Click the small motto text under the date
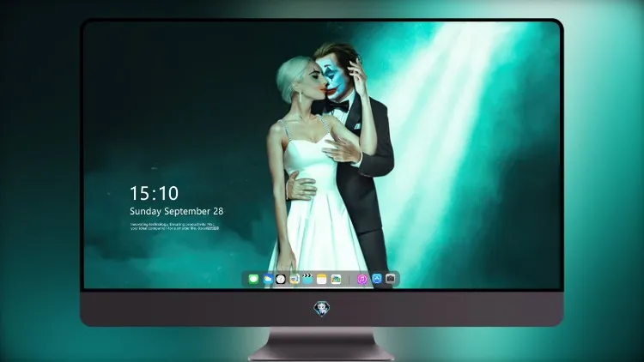Screen dimensions: 644x362 pos(174,226)
